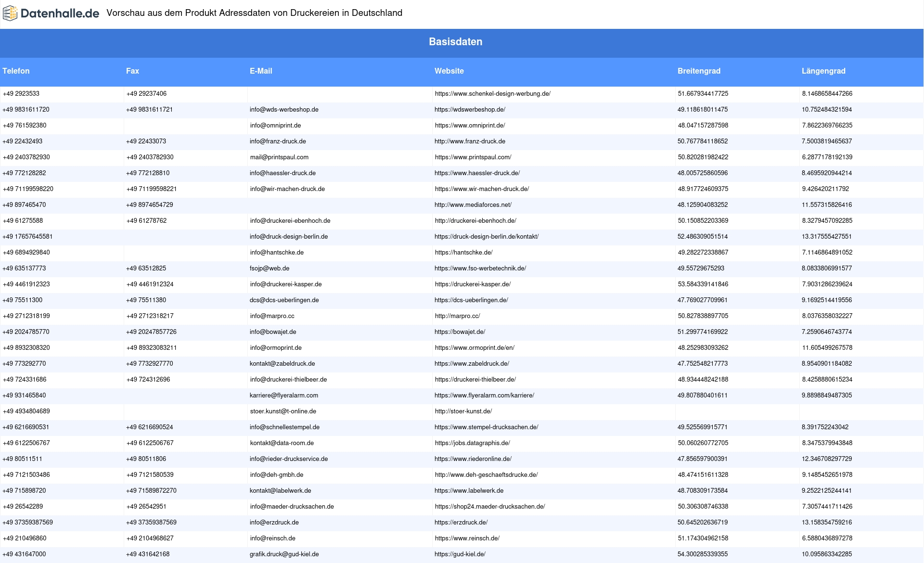Select email info@wds-werbeshop.de

[x=284, y=110]
